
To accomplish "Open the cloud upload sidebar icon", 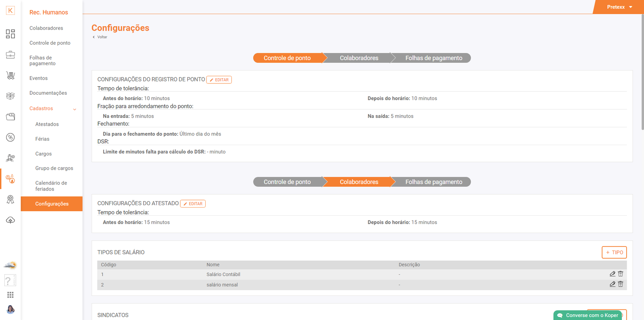I will [x=10, y=220].
